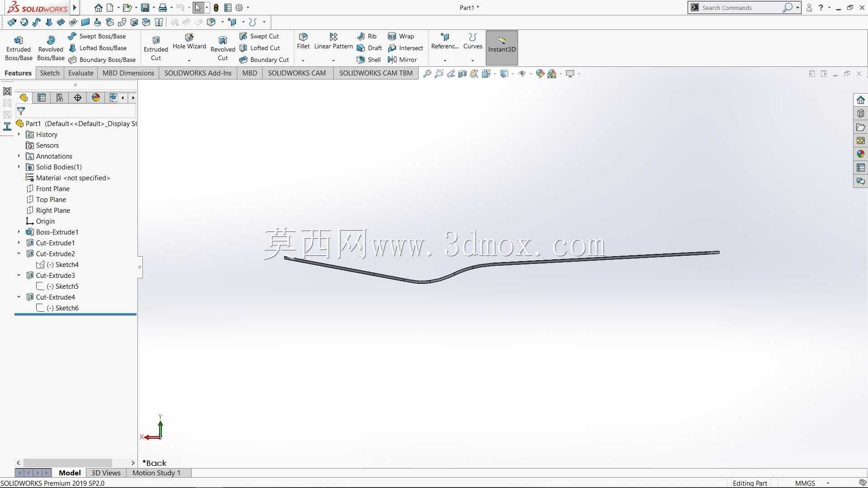Open the Fillet dropdown arrow
Viewport: 868px width, 488px height.
click(303, 61)
